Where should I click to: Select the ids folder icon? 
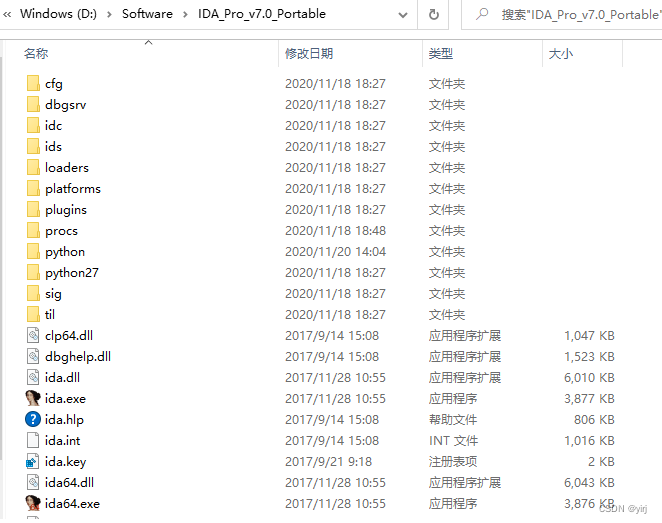(x=33, y=146)
